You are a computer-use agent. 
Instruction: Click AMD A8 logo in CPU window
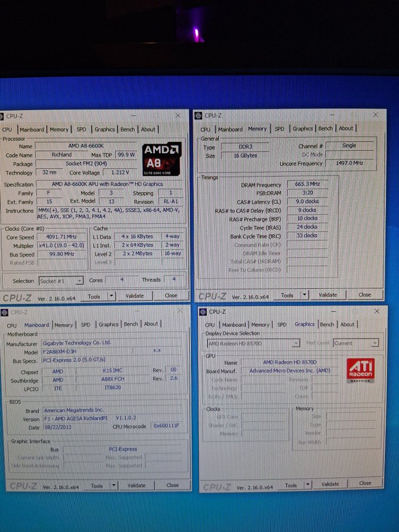click(161, 159)
